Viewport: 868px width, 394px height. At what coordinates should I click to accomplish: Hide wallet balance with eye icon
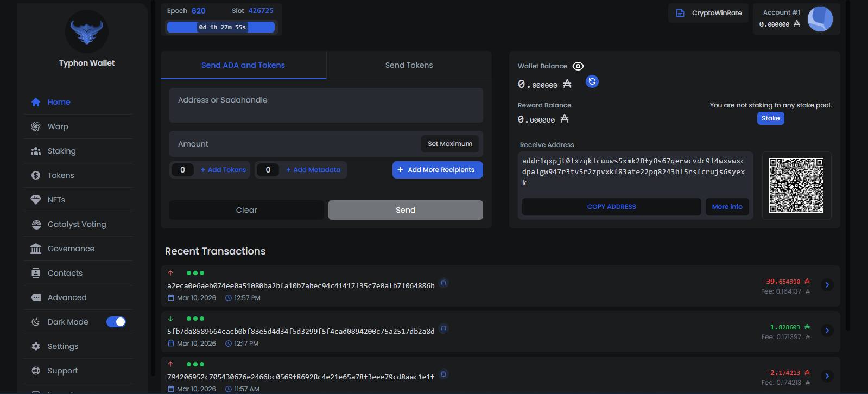578,66
